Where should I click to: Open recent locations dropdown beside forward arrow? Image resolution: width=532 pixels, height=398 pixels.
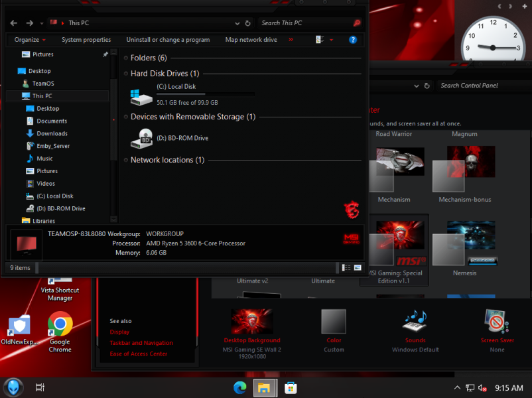tap(42, 23)
